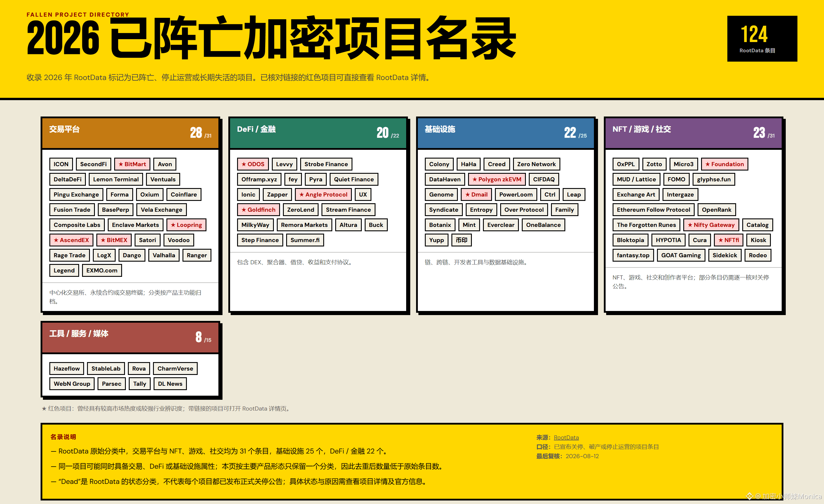Select the MUD / Lattice tag
The height and width of the screenshot is (504, 824).
pyautogui.click(x=636, y=179)
